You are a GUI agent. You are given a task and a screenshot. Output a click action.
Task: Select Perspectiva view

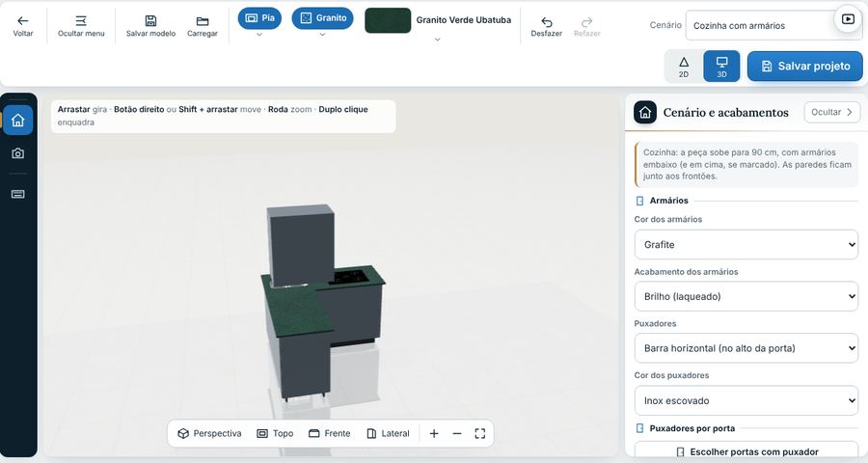(x=210, y=433)
